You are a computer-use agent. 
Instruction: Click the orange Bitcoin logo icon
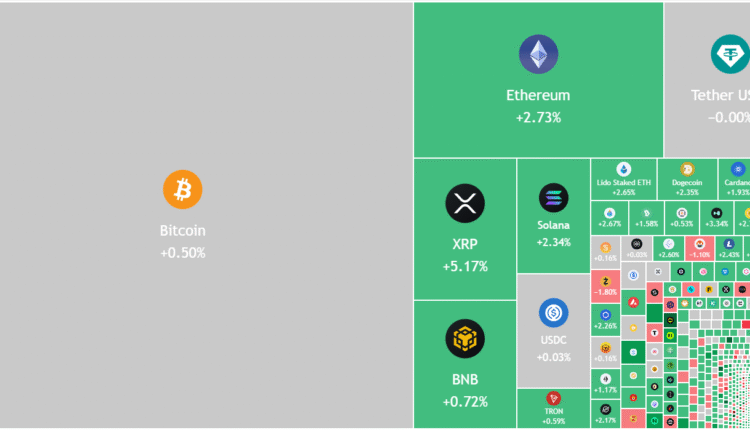coord(183,189)
